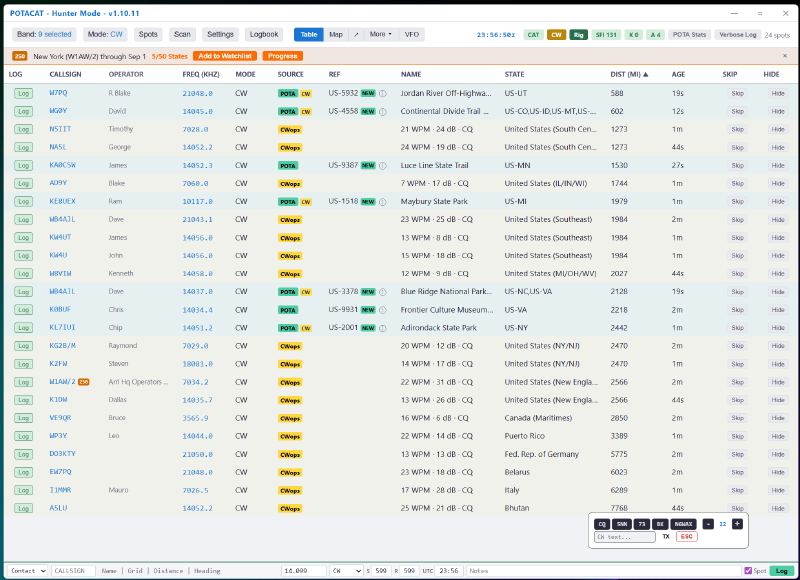Sort by the Callsign column header
The width and height of the screenshot is (800, 580).
(65, 74)
